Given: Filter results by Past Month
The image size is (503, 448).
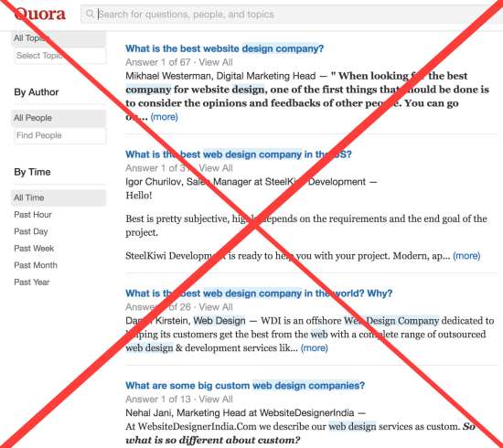Looking at the screenshot, I should [x=36, y=265].
